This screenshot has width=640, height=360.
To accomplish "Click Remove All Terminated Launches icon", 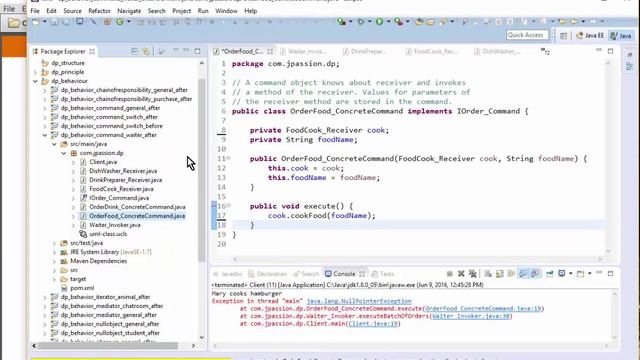I will click(473, 273).
